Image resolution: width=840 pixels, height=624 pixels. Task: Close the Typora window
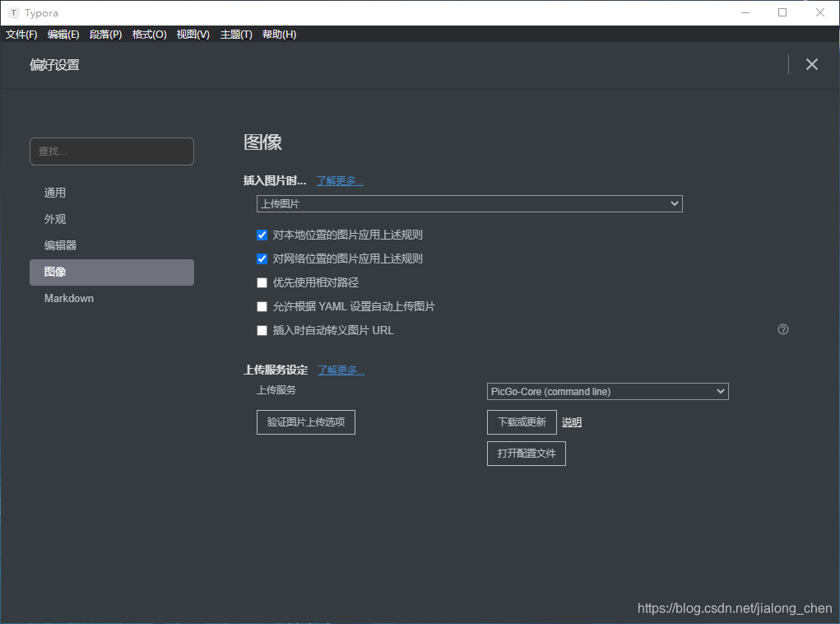point(820,12)
